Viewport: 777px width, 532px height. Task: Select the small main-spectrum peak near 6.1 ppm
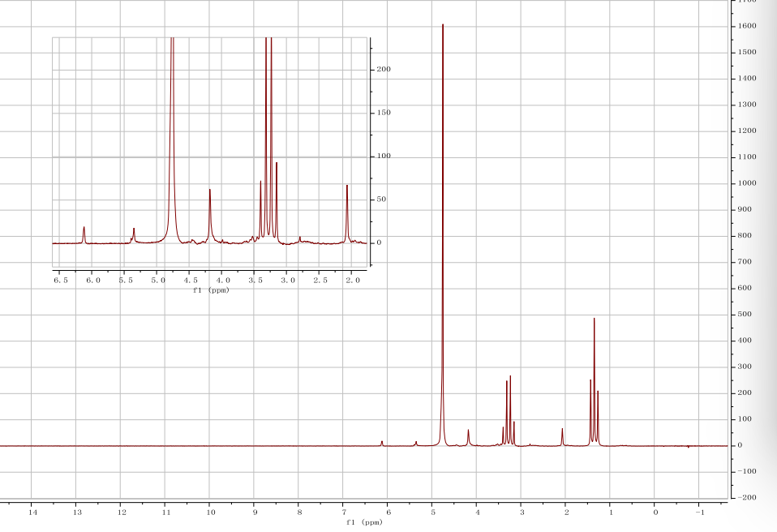point(382,442)
